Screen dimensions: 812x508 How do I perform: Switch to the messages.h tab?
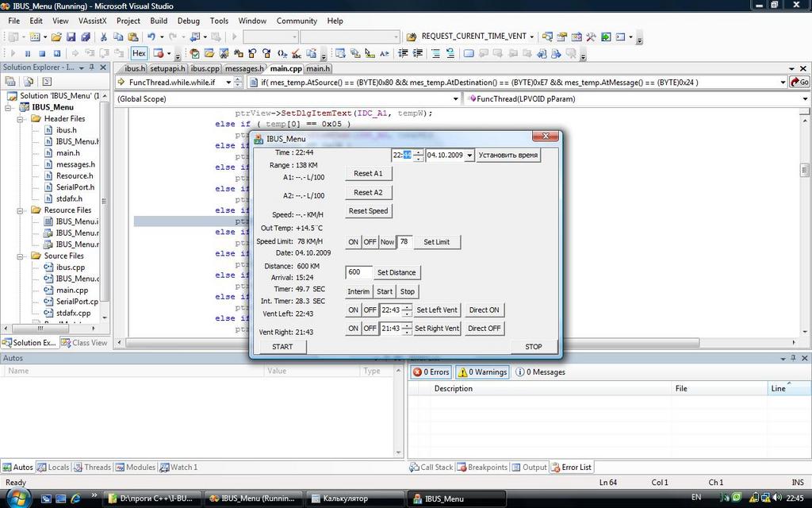pyautogui.click(x=243, y=69)
